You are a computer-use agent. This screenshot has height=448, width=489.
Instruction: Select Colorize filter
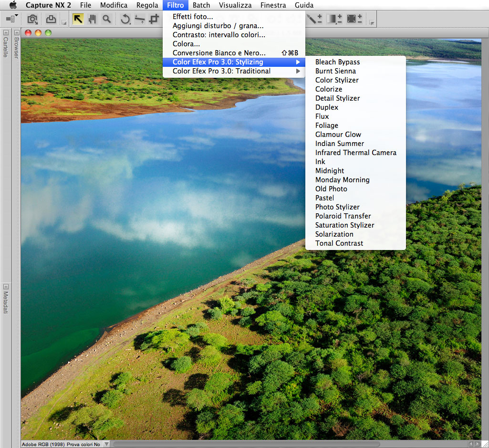pyautogui.click(x=355, y=89)
